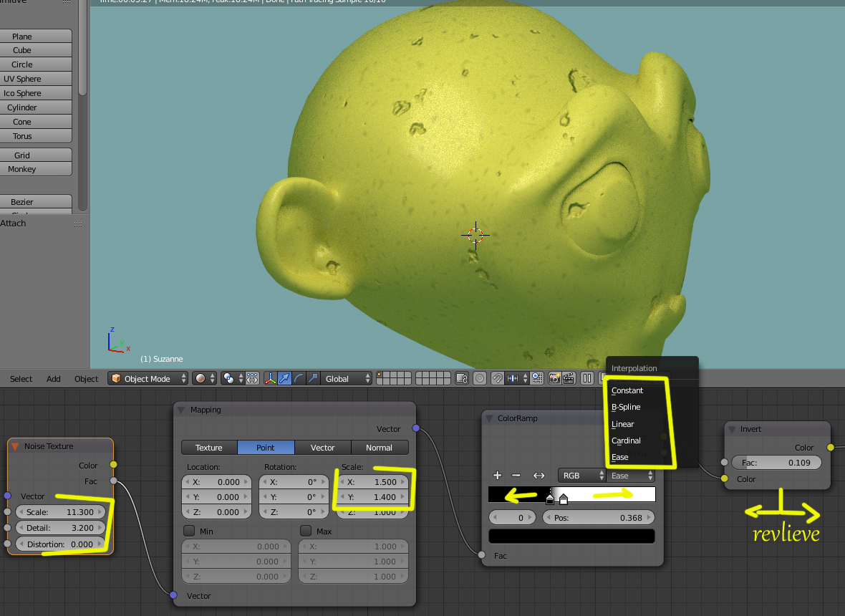Toggle proportional editing circle icon
Screen dimensions: 845x616
(480, 378)
